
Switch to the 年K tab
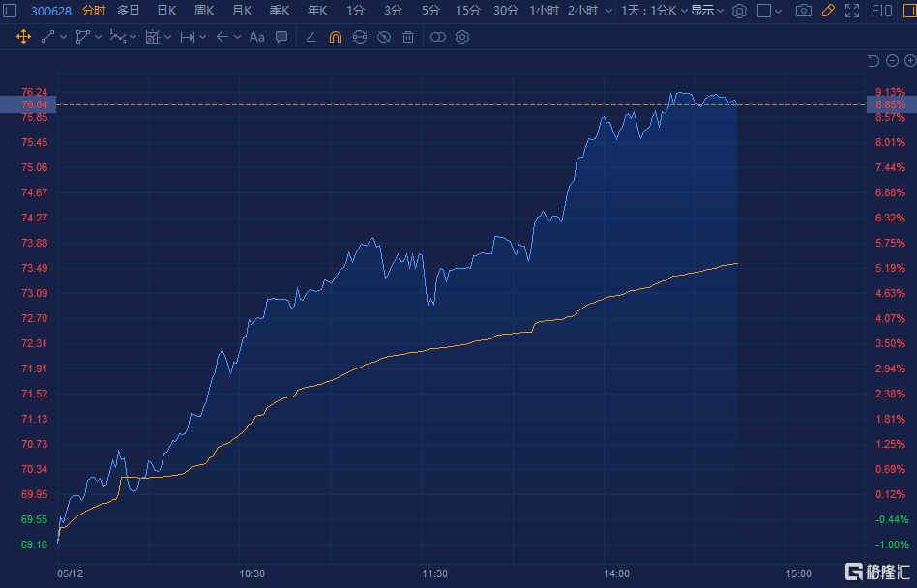coord(317,11)
